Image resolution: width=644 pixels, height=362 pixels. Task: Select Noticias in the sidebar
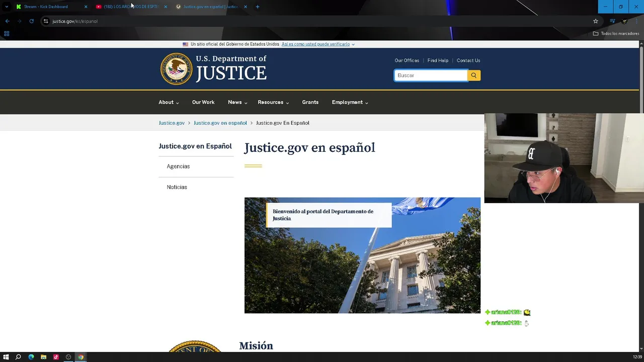click(177, 187)
